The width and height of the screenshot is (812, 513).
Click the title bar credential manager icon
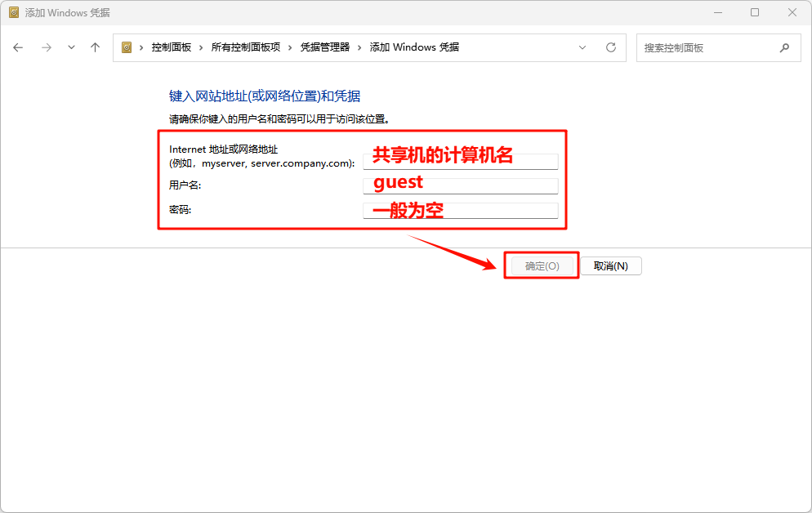pyautogui.click(x=14, y=12)
